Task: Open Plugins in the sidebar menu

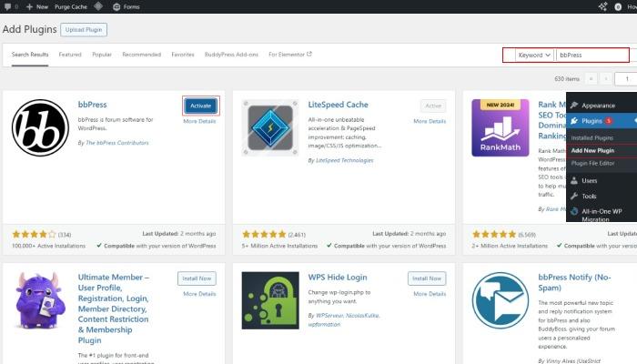Action: pyautogui.click(x=591, y=121)
